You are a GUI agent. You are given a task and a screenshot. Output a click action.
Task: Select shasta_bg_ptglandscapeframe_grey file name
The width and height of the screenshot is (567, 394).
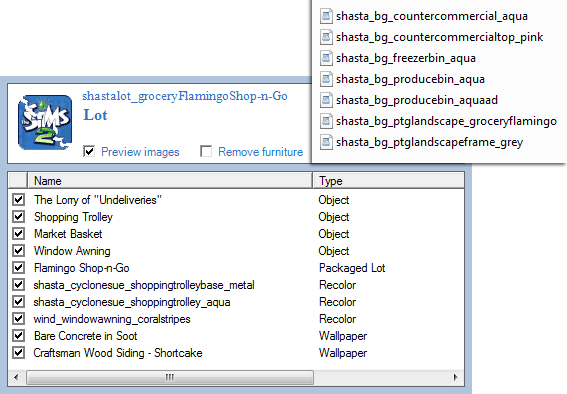click(429, 142)
